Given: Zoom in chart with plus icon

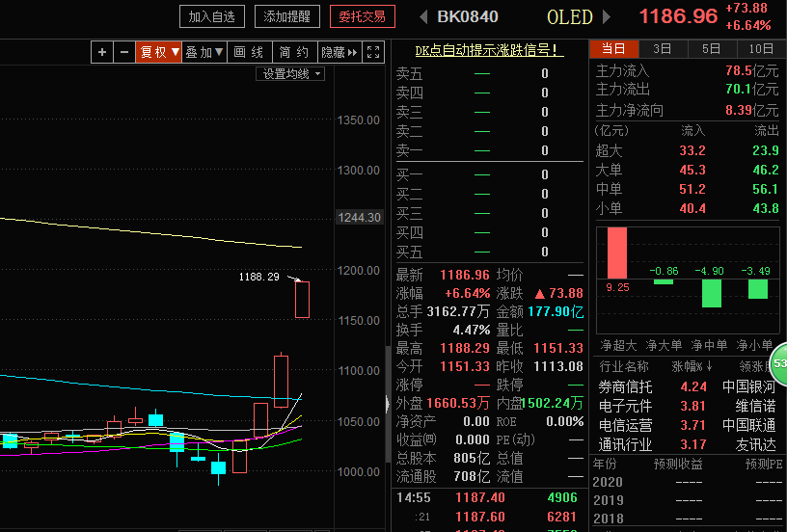Looking at the screenshot, I should click(x=102, y=52).
